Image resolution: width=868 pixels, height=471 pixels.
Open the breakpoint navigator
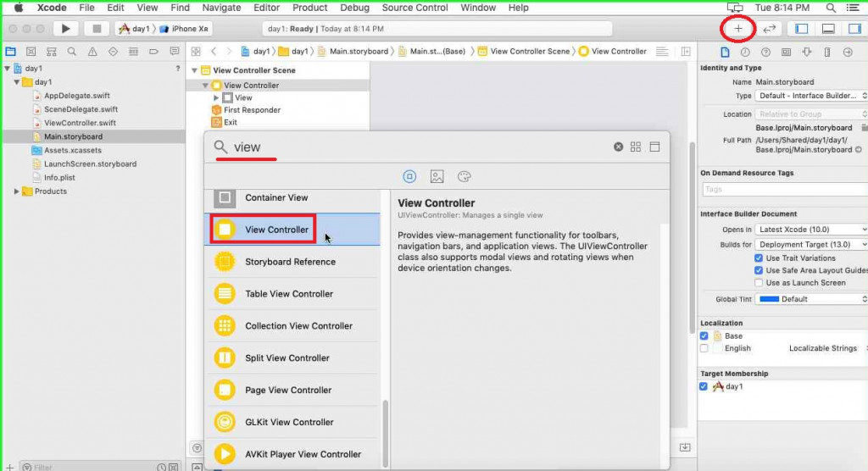click(154, 52)
